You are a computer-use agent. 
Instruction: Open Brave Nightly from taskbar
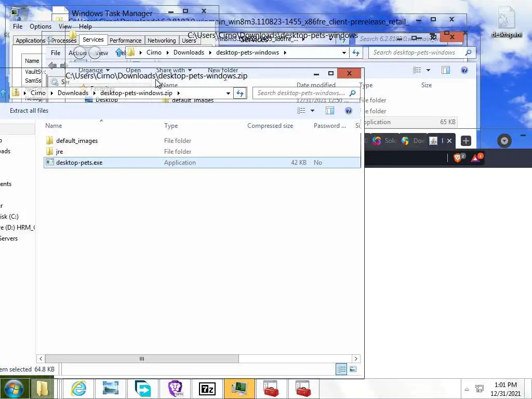(x=176, y=389)
